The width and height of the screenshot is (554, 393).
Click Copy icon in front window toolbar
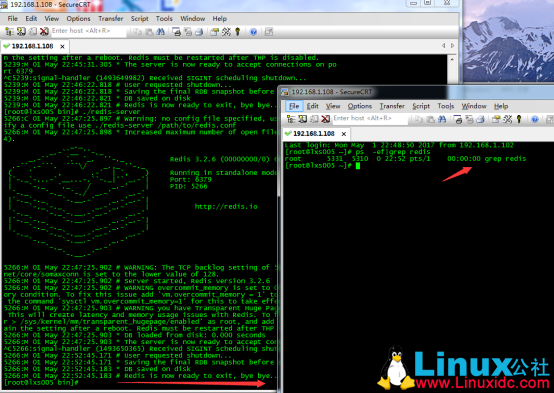[x=419, y=119]
